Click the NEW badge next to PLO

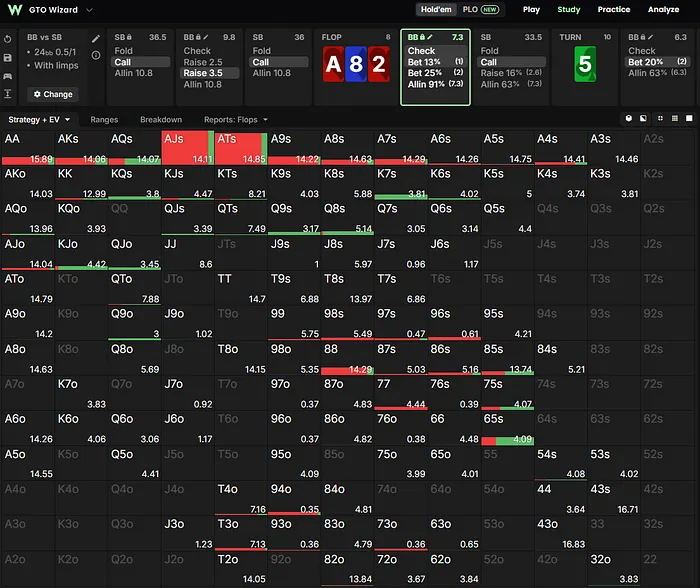coord(490,9)
